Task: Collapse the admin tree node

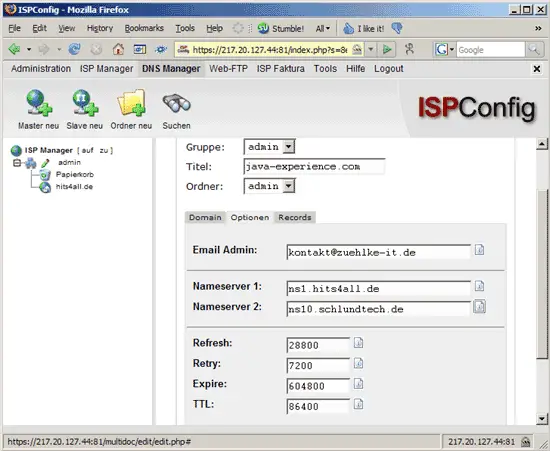Action: click(x=16, y=163)
